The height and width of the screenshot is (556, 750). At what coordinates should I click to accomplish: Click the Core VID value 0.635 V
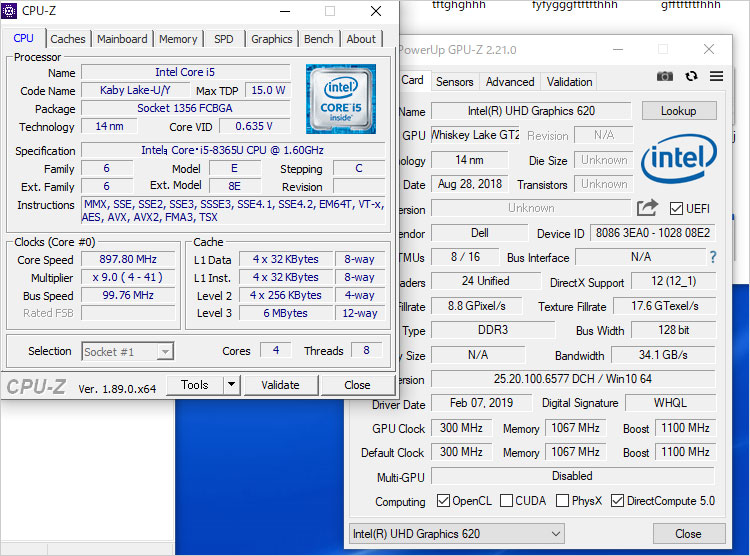tap(254, 126)
